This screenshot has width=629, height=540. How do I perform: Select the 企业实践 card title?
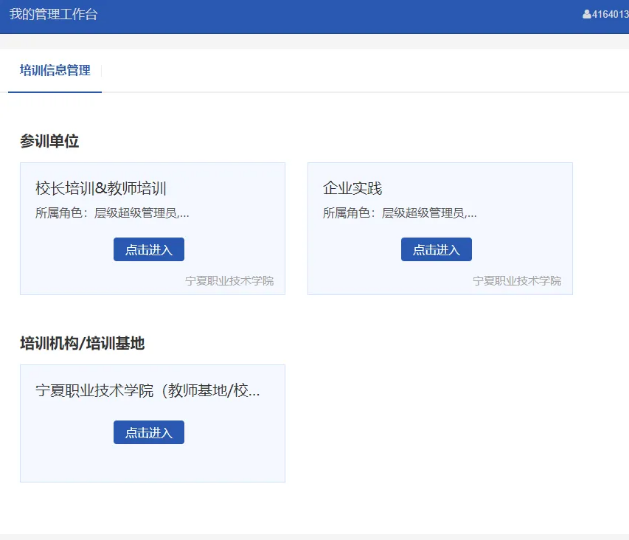[x=353, y=188]
